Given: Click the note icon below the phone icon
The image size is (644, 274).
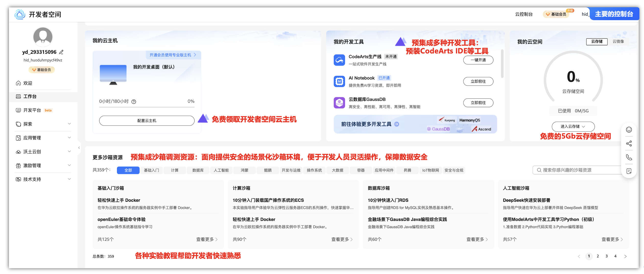Looking at the screenshot, I should [629, 171].
